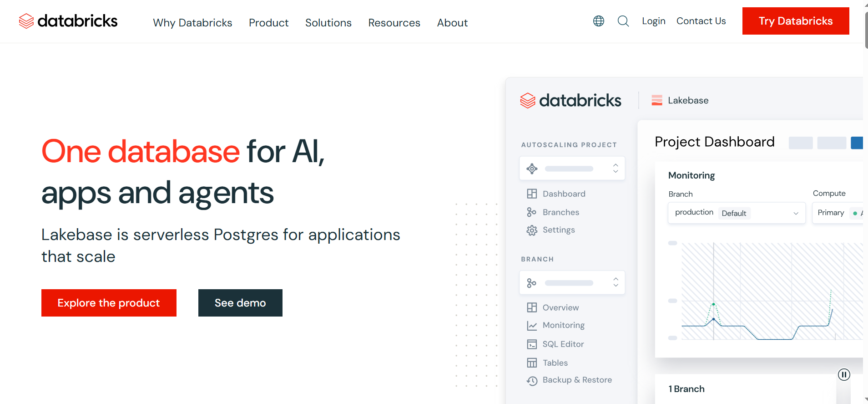
Task: Click the Lakebase icon in the product panel
Action: coord(657,100)
